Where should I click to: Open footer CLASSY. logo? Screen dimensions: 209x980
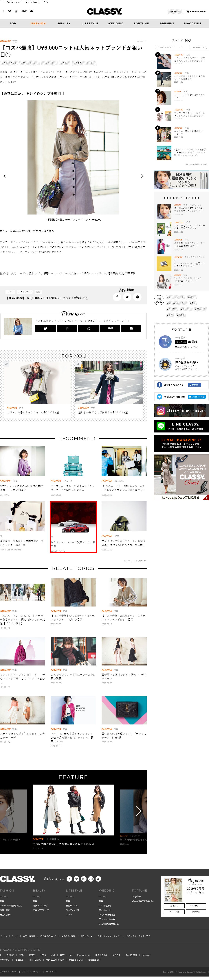[x=18, y=879]
